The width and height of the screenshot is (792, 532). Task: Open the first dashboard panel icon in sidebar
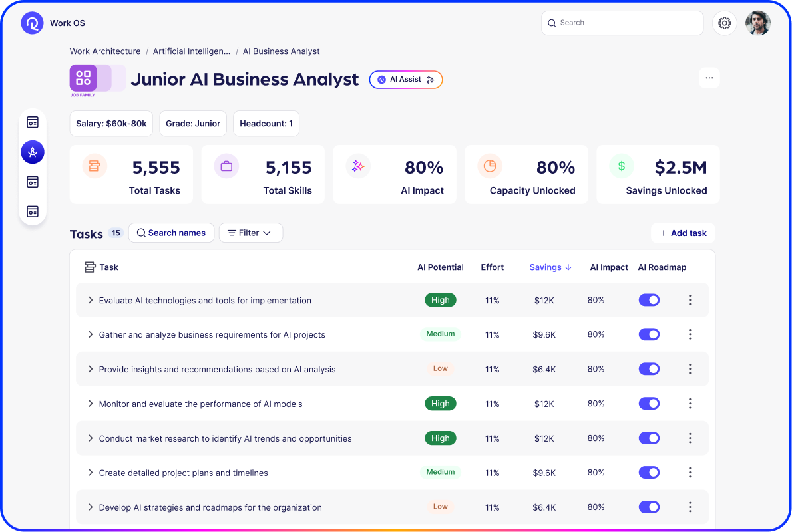[x=32, y=122]
